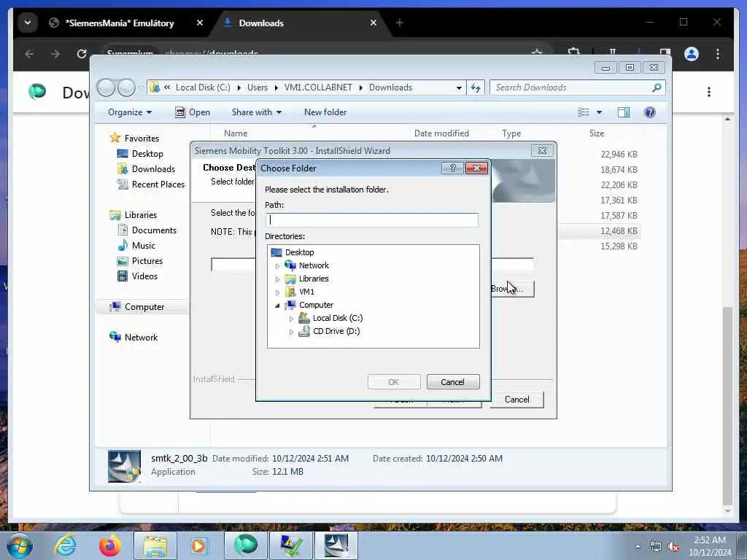
Task: Select the Network icon in Directories tree
Action: [x=290, y=265]
